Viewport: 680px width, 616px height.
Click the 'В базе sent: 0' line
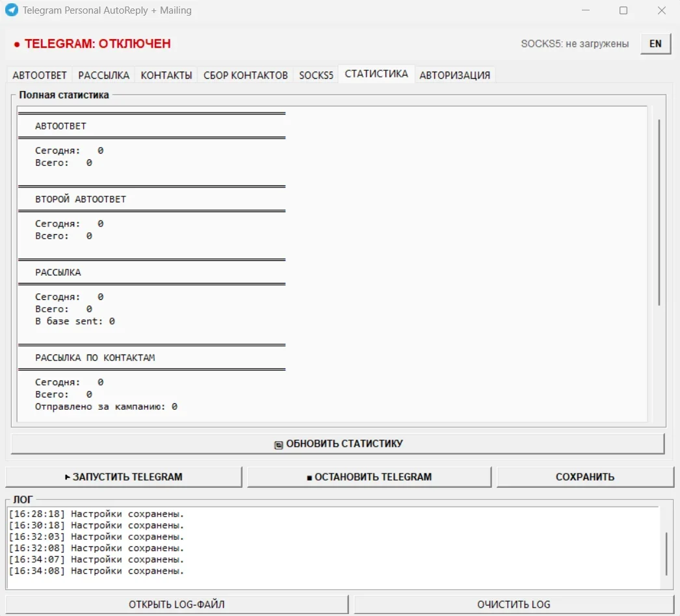coord(75,321)
